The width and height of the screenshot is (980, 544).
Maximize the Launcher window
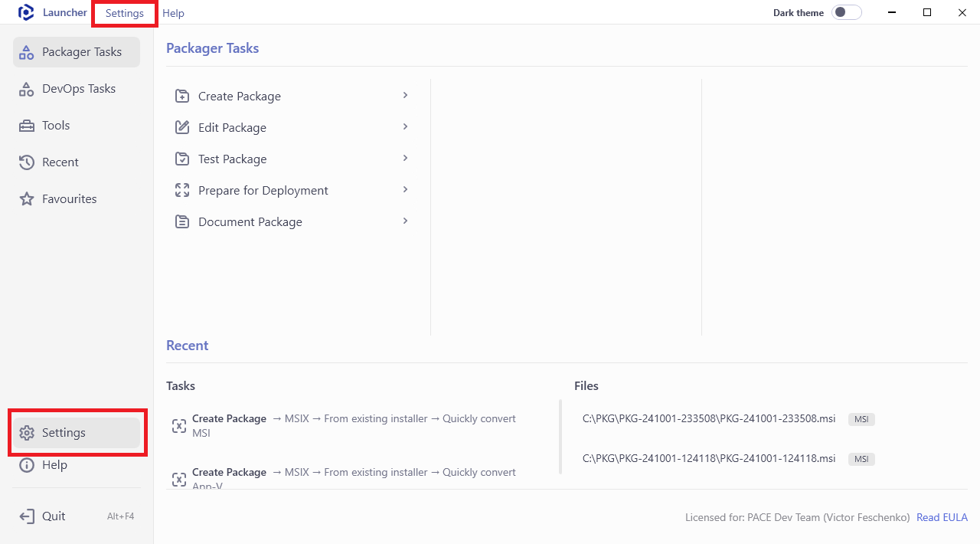(927, 12)
